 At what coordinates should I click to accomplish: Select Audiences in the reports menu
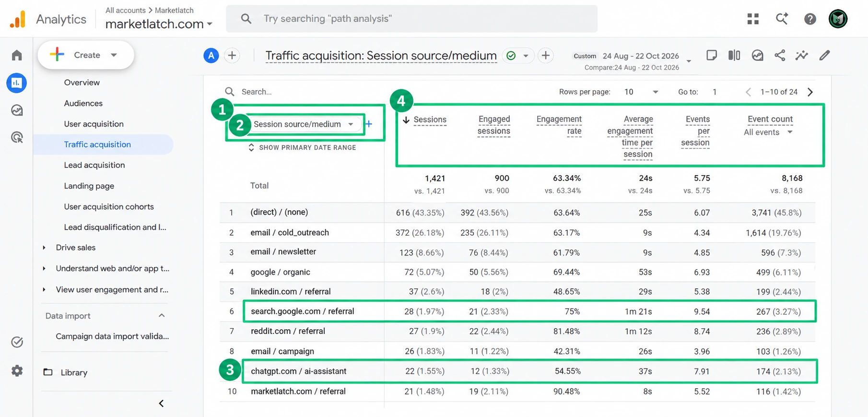point(83,103)
